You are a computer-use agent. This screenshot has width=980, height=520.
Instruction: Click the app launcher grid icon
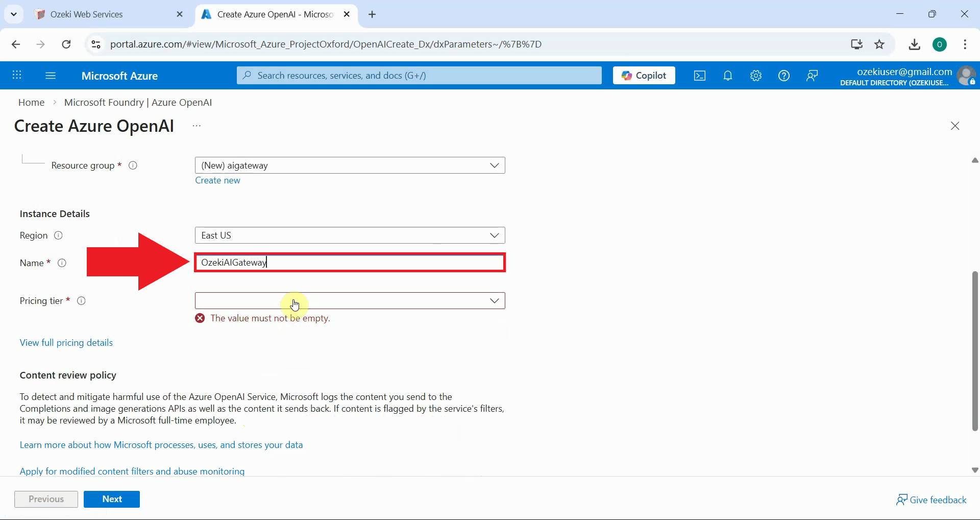[17, 75]
